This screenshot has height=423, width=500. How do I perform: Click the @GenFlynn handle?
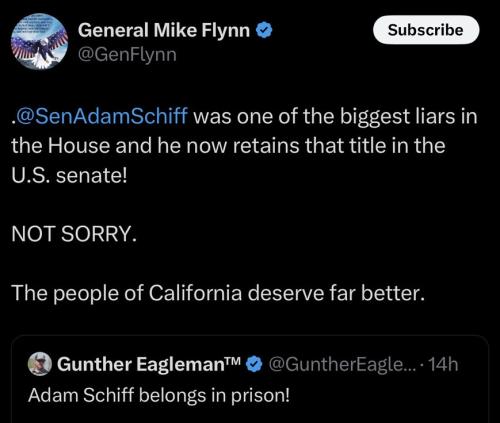click(127, 55)
